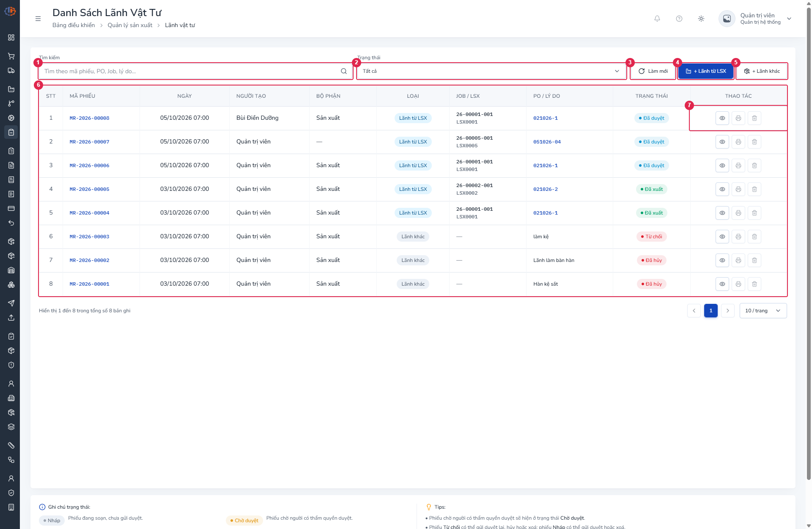The width and height of the screenshot is (812, 529).
Task: Click the Làm mới refresh button
Action: (x=653, y=71)
